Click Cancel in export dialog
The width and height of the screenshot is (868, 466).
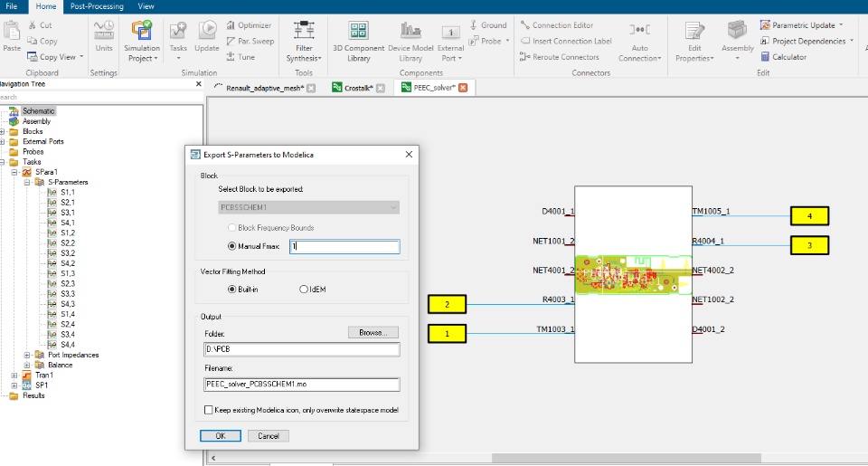click(269, 435)
